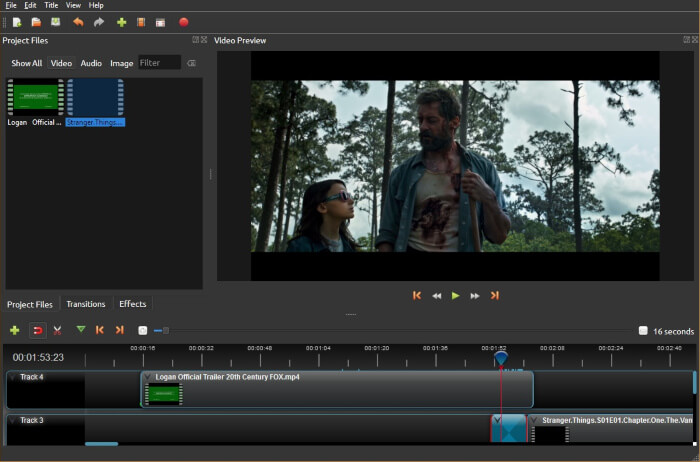Add a new track with green plus

[14, 330]
